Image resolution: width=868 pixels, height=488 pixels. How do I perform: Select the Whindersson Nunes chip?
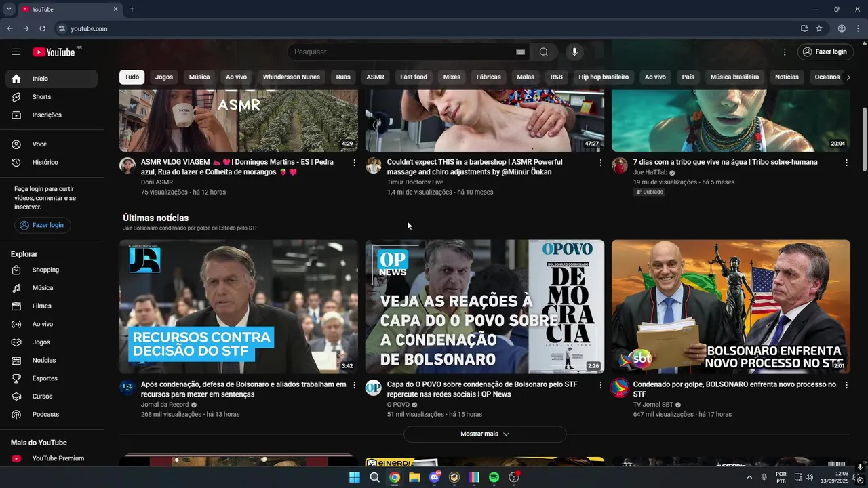[x=292, y=77]
